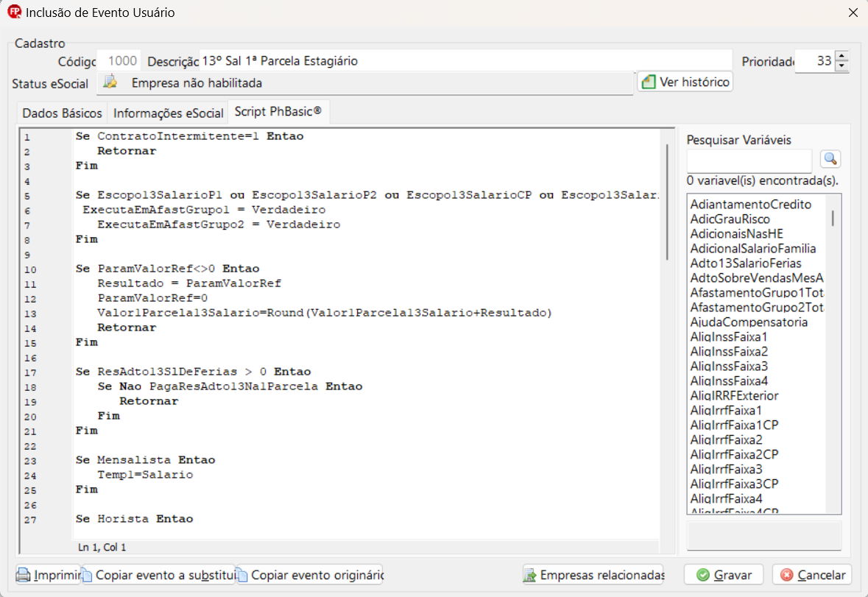The image size is (868, 597).
Task: Click the Prioridade number field
Action: 815,61
